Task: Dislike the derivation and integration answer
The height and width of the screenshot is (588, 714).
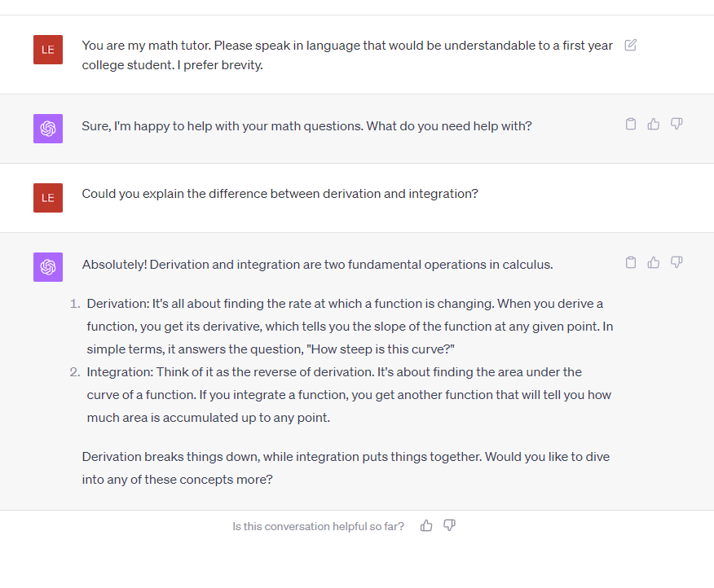Action: (x=677, y=262)
